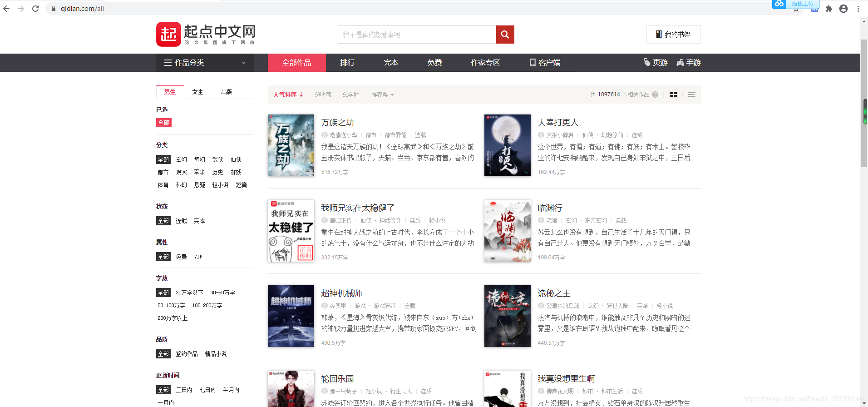Focus the book search input field
Viewport: 868px width, 407px height.
click(417, 35)
